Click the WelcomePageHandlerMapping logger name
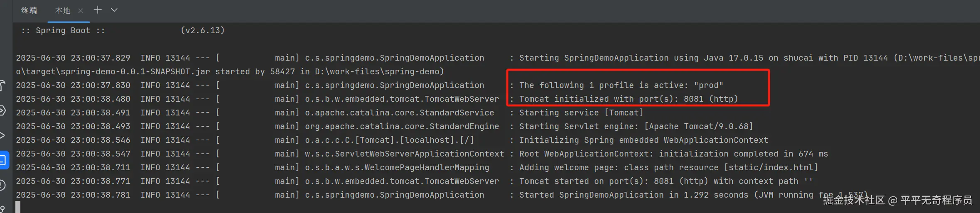 coord(397,167)
